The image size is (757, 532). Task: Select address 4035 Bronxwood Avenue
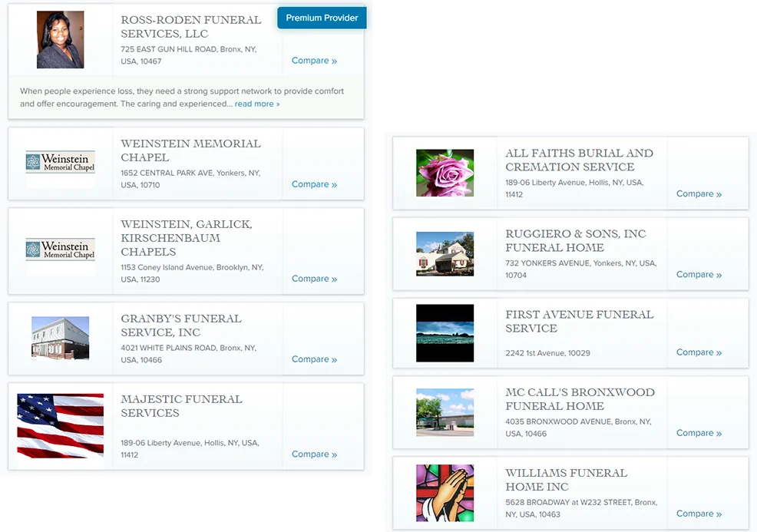click(578, 428)
